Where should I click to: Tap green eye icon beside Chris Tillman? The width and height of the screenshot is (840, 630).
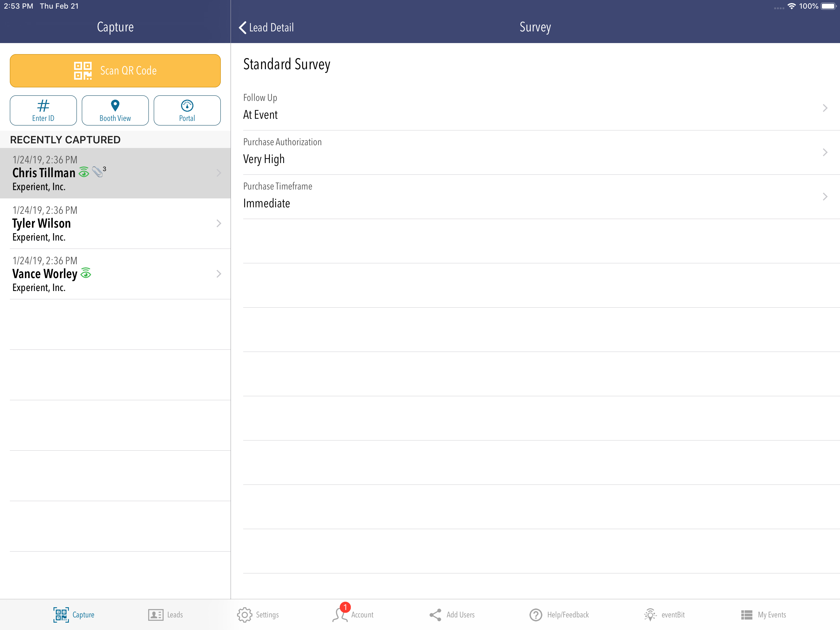(x=84, y=173)
